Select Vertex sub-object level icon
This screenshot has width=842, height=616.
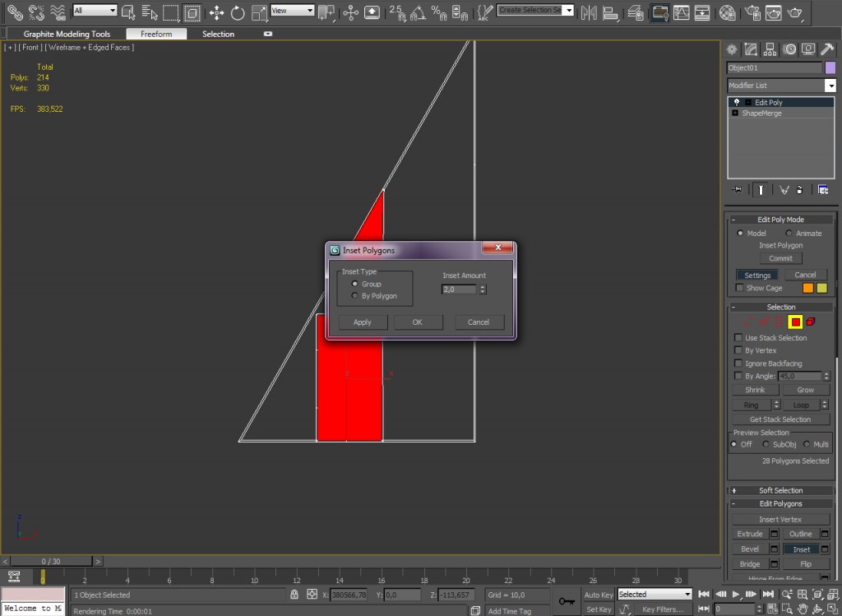pyautogui.click(x=747, y=322)
